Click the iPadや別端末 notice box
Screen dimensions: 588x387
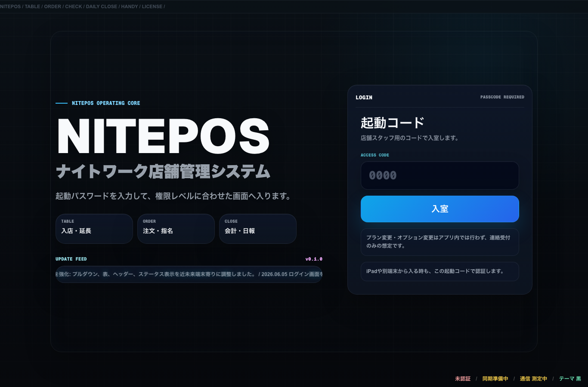tap(439, 271)
